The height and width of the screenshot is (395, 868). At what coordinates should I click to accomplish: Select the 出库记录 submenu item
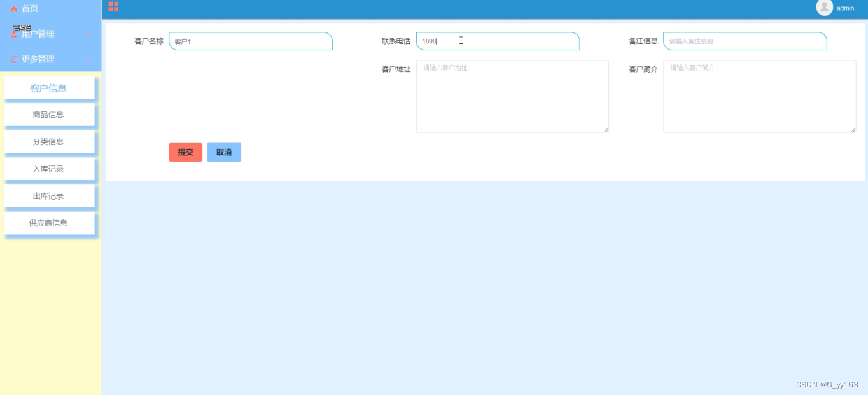click(x=50, y=196)
